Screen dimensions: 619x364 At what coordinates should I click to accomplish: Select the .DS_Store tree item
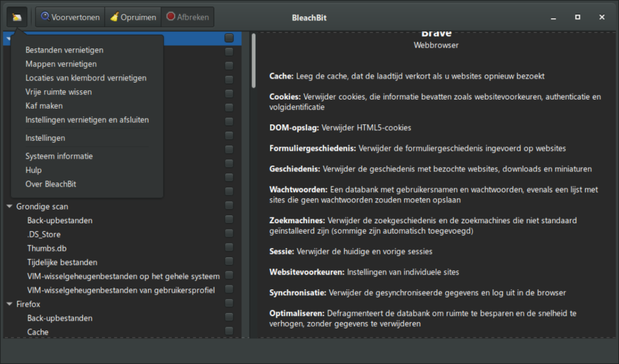(44, 234)
